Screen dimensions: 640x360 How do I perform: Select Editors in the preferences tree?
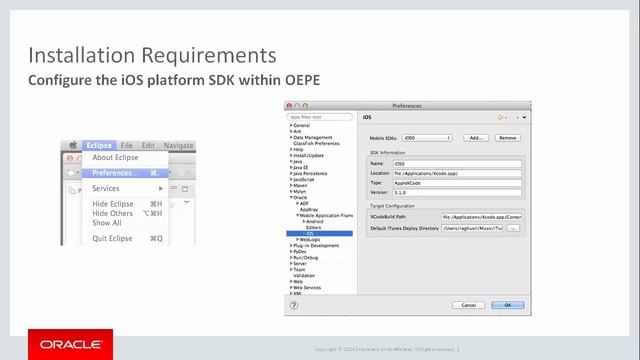pyautogui.click(x=313, y=227)
